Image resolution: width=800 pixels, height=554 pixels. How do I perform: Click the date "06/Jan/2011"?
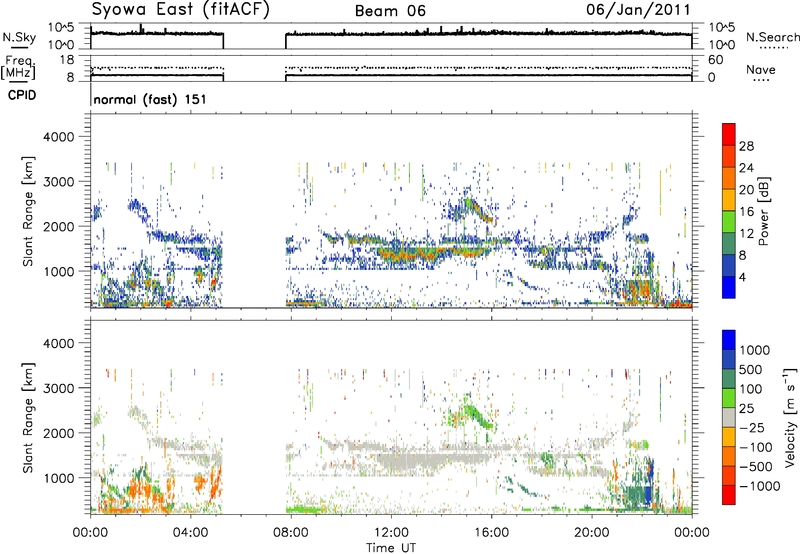[638, 9]
